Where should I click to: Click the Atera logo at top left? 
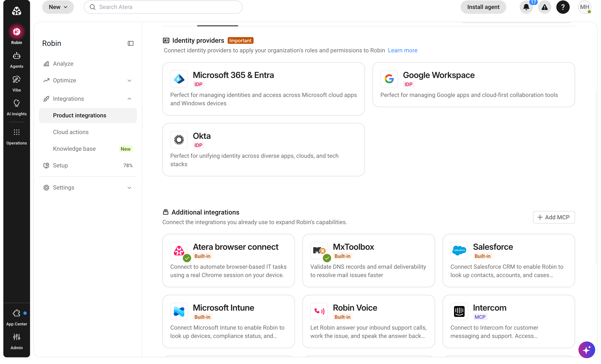16,11
